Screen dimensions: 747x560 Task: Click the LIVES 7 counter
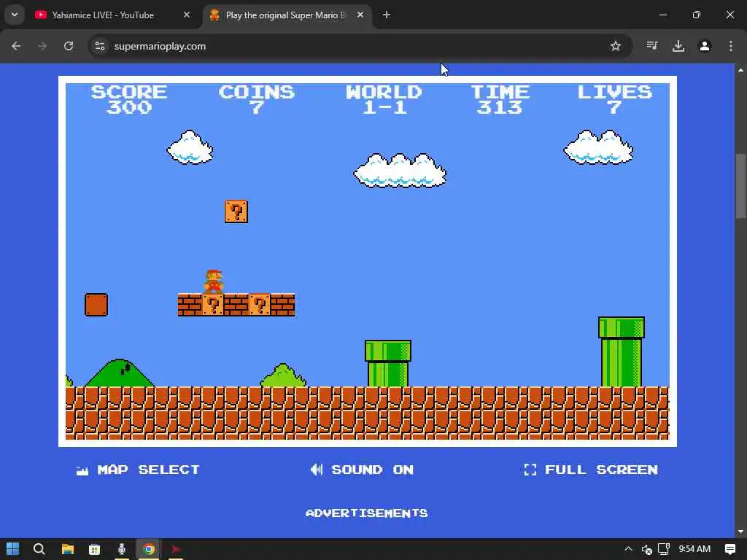(x=614, y=99)
